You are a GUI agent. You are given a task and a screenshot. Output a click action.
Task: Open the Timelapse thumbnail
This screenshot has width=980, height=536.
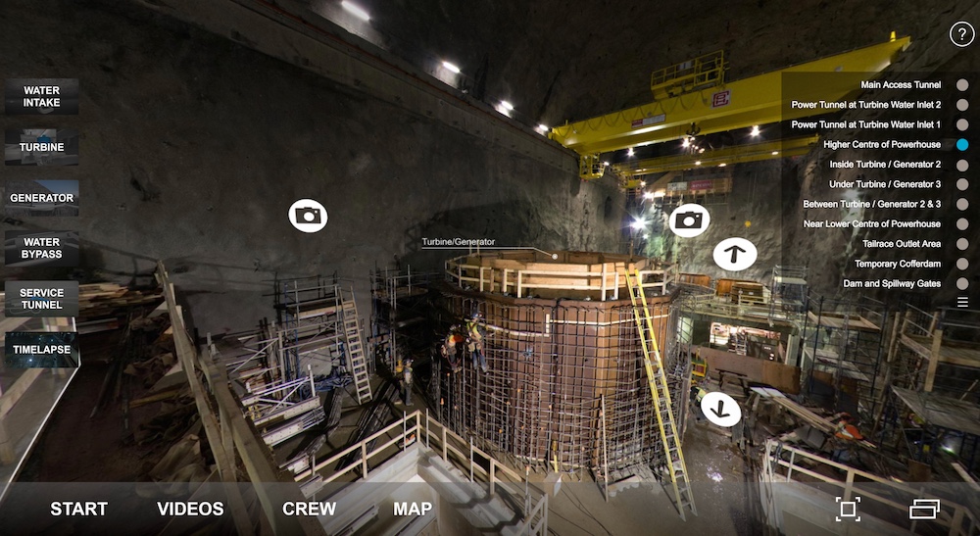tap(42, 350)
